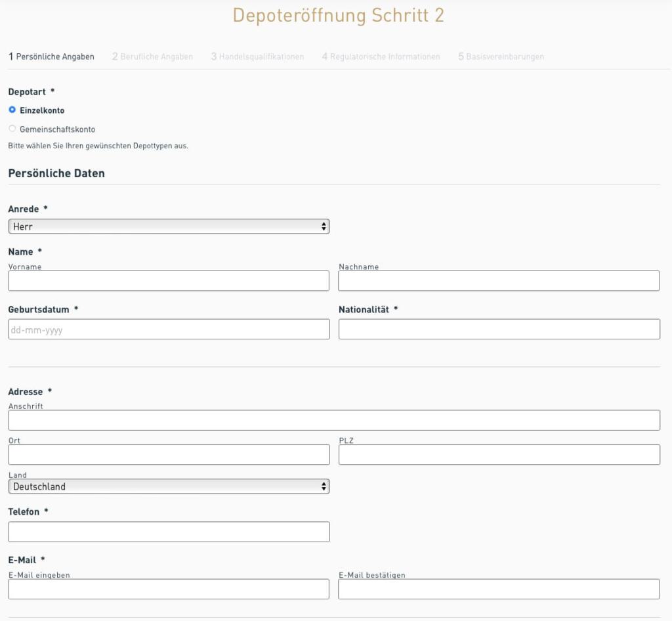
Task: Click the Telefon input field
Action: [168, 532]
